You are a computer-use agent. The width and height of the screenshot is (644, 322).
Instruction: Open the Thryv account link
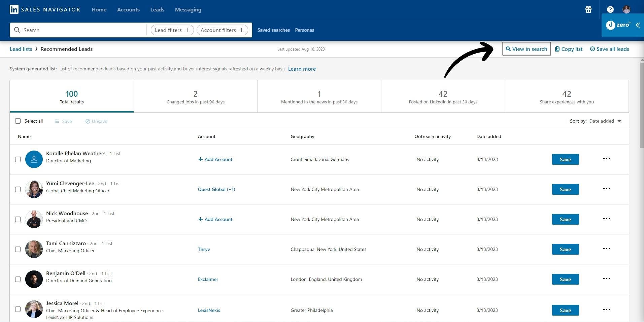[x=204, y=249]
